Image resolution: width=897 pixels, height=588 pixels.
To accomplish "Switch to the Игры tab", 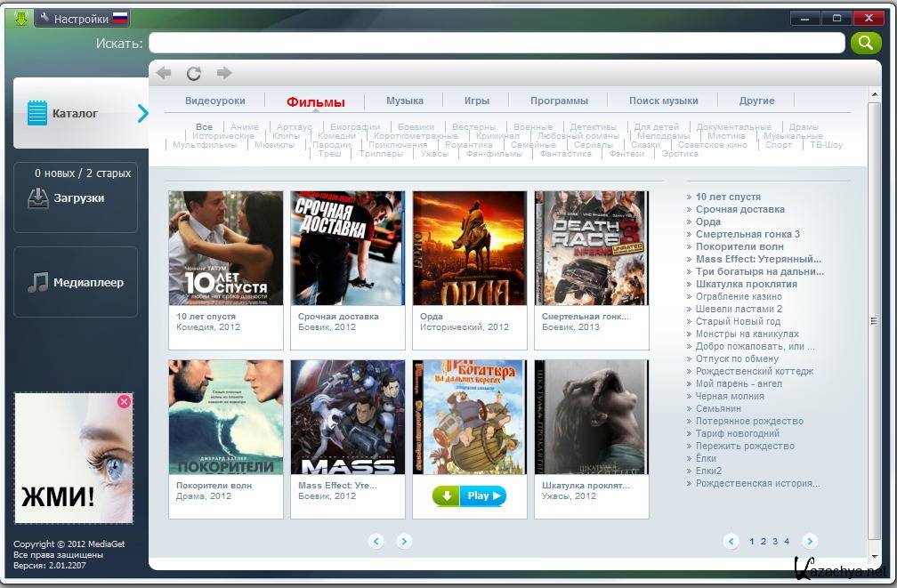I will point(477,101).
